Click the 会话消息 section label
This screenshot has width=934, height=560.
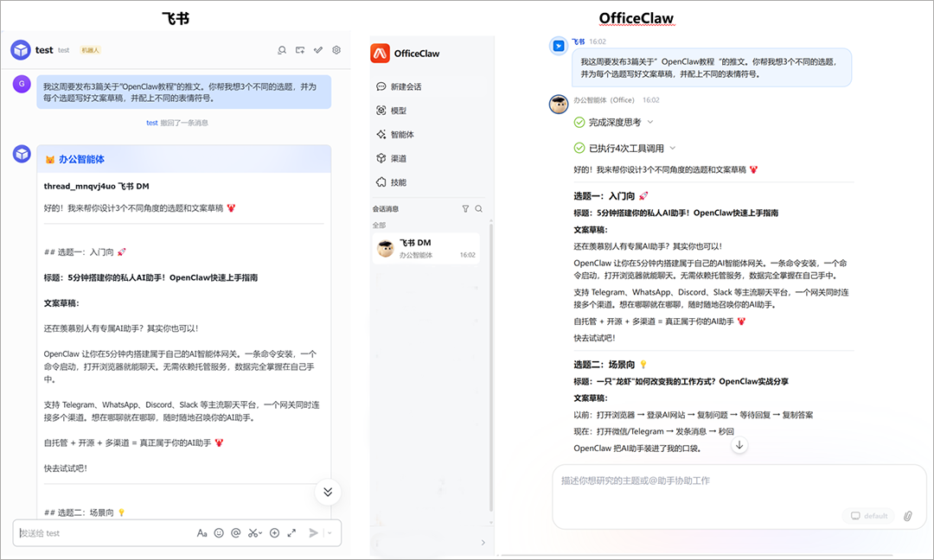pos(386,209)
